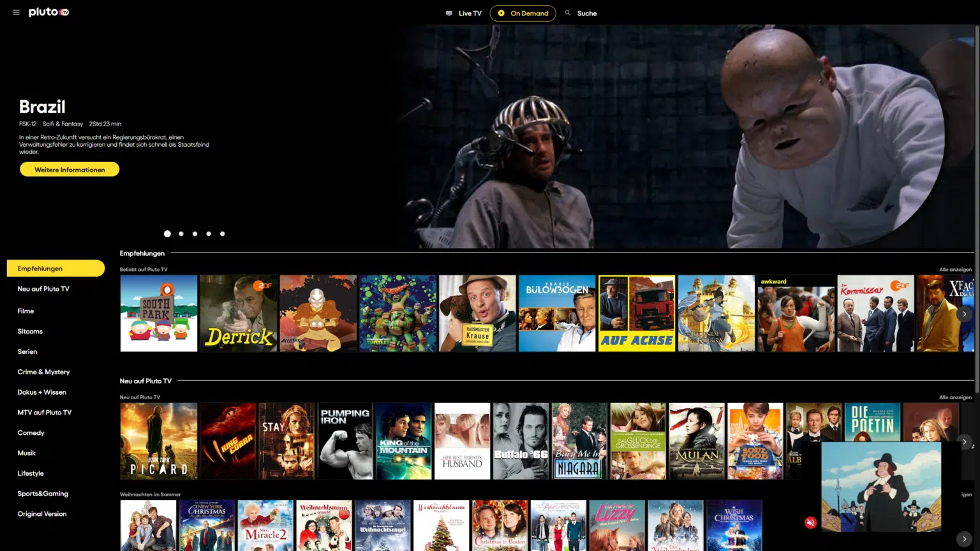
Task: Open Alle anzeigen for Neu auf Pluto TV
Action: (x=955, y=397)
